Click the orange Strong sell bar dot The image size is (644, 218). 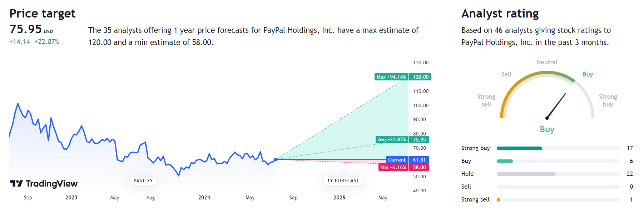(x=499, y=200)
